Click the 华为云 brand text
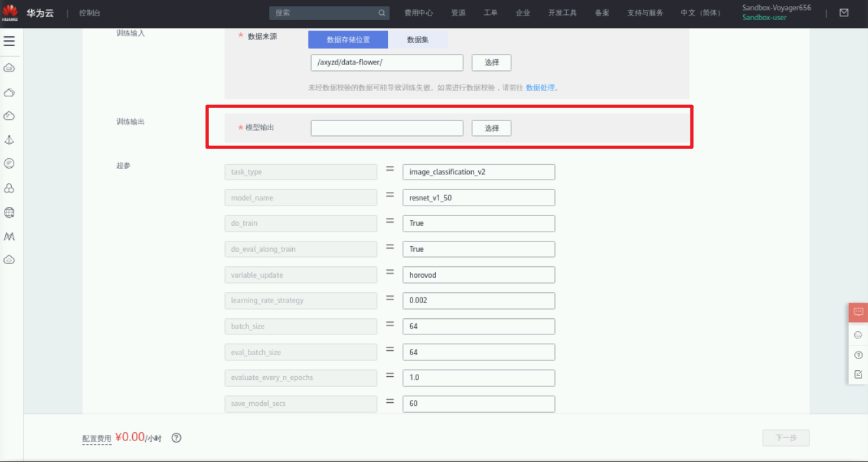Viewport: 868px width, 462px height. (x=40, y=13)
